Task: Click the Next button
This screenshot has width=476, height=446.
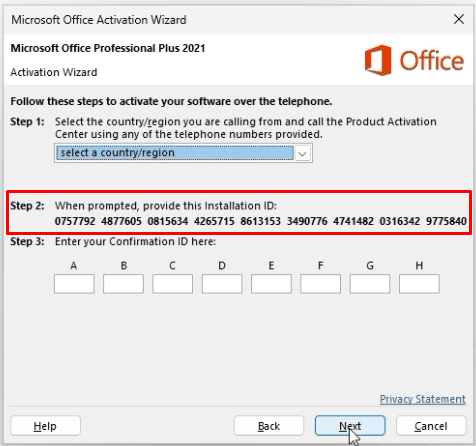Action: click(x=350, y=426)
